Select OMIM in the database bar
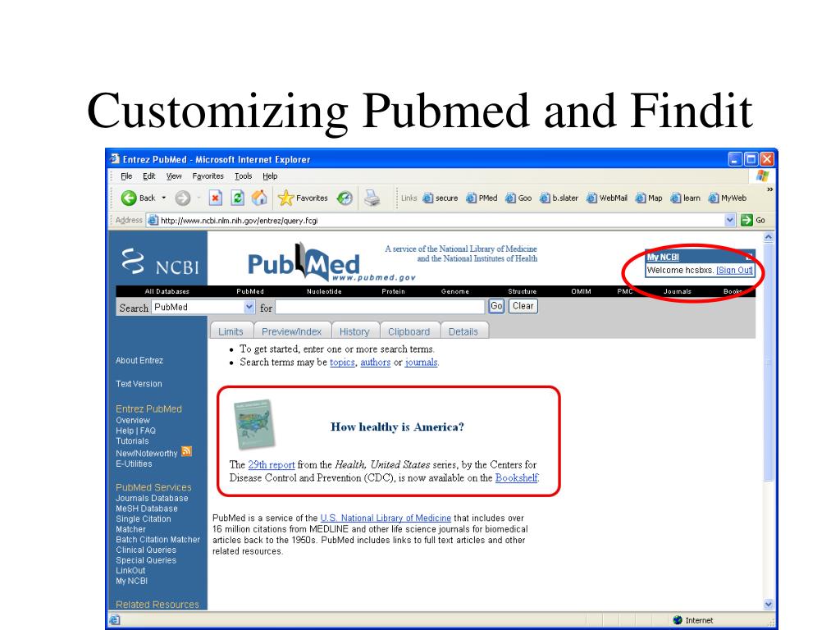The width and height of the screenshot is (840, 630). (x=582, y=291)
